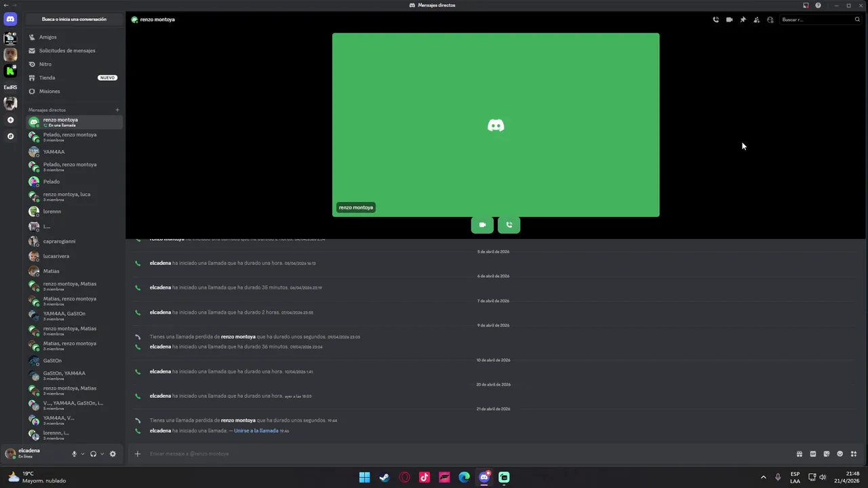Open GaStOn direct message
The height and width of the screenshot is (488, 868).
[x=75, y=361]
